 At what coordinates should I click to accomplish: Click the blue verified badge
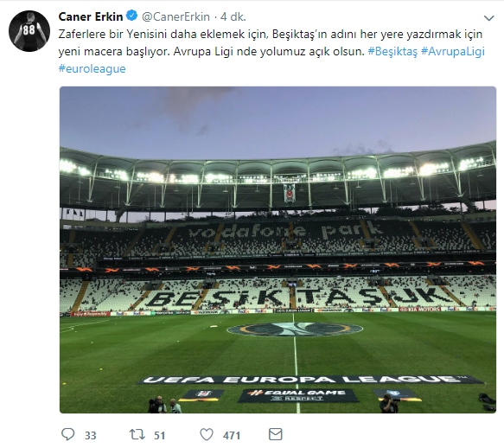131,16
